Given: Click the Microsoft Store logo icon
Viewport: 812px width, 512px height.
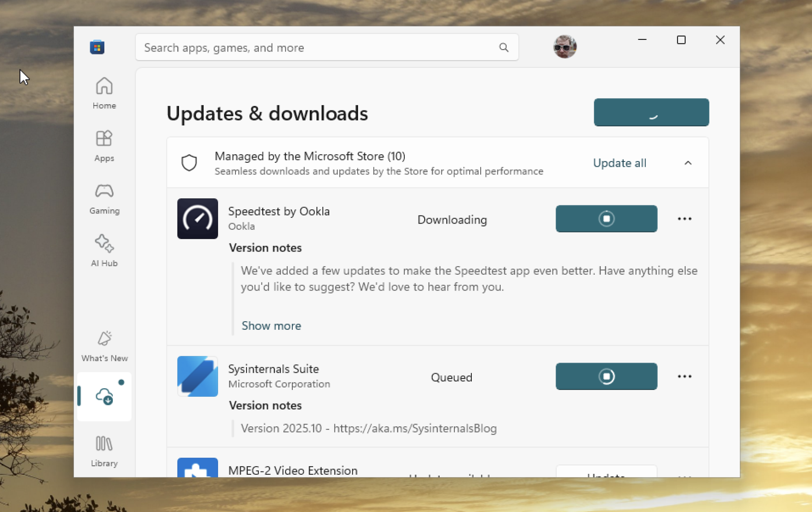Looking at the screenshot, I should pyautogui.click(x=97, y=47).
